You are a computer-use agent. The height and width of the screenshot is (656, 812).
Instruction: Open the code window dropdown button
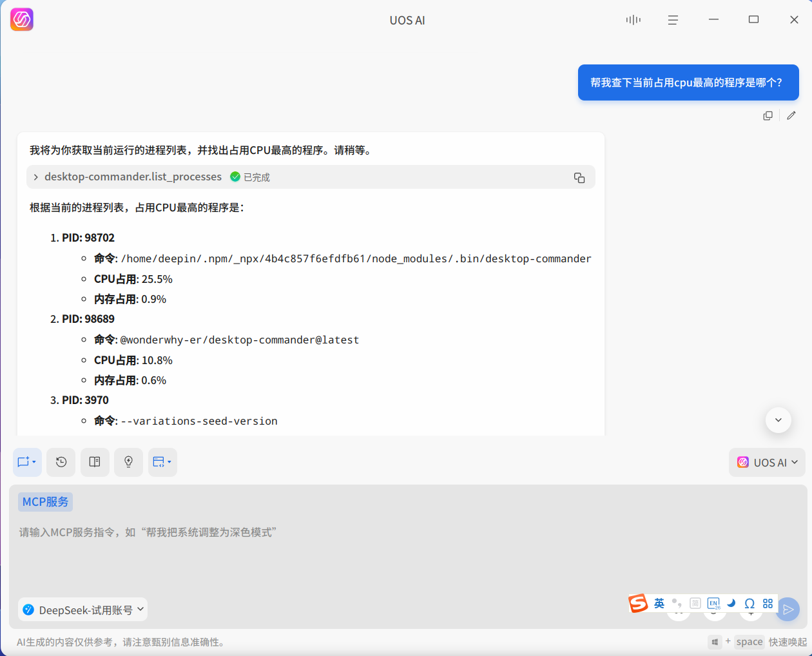pyautogui.click(x=162, y=462)
